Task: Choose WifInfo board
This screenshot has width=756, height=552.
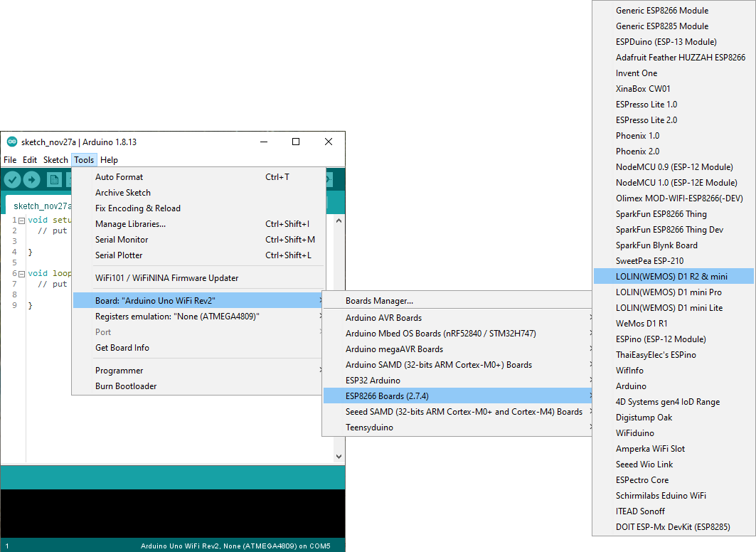Action: click(x=674, y=370)
